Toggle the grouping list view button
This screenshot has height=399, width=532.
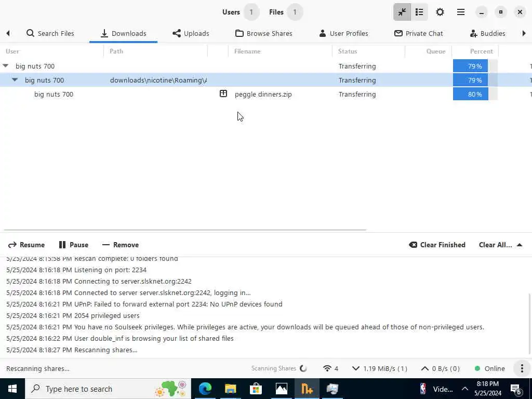point(419,12)
